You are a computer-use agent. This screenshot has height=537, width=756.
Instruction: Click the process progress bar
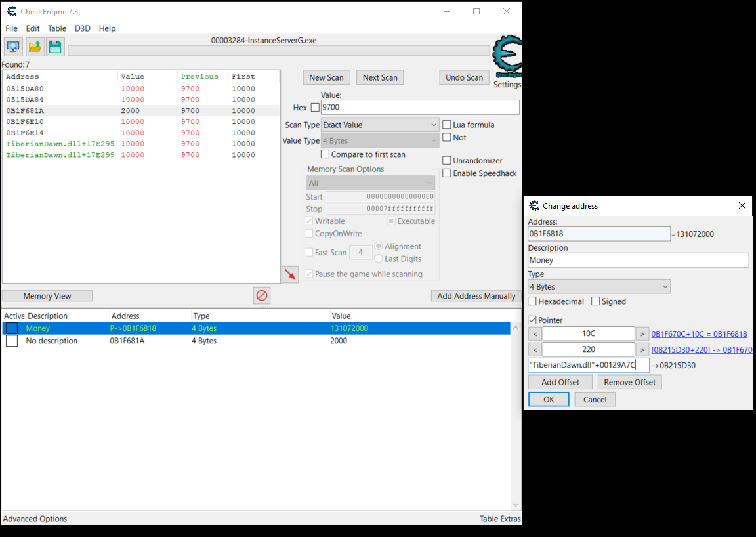[278, 51]
